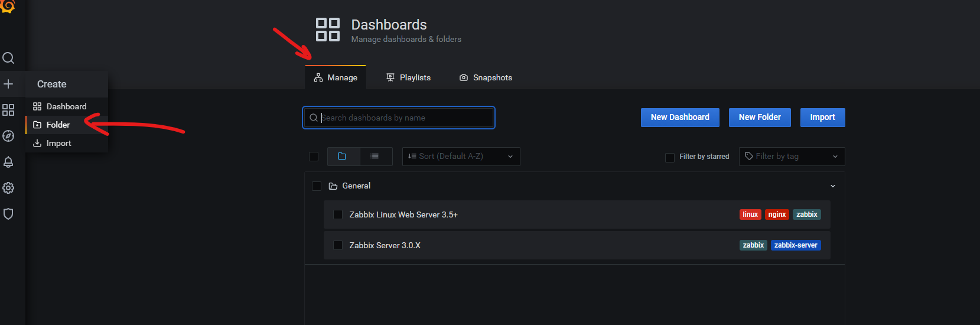Enable the Filter by starred checkbox
Image resolution: width=980 pixels, height=325 pixels.
pos(670,157)
